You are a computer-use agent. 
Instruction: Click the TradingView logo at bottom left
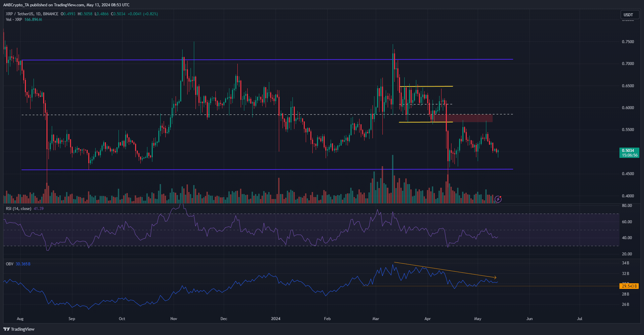pyautogui.click(x=19, y=329)
